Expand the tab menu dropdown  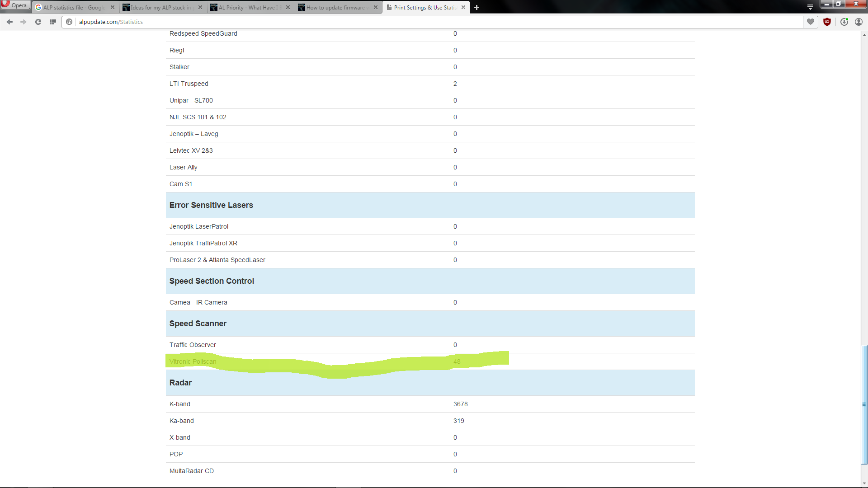click(x=810, y=7)
